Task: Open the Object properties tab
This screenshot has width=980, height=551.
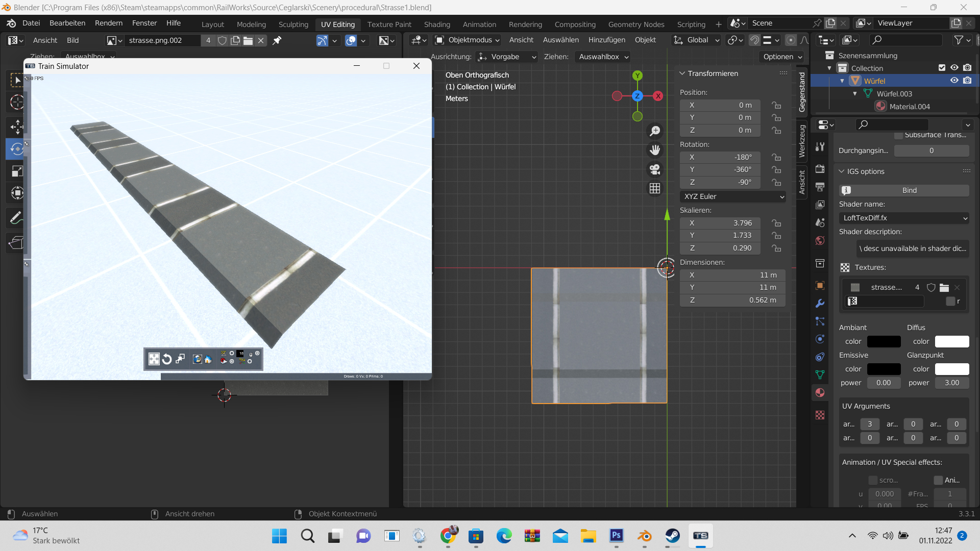Action: (820, 285)
